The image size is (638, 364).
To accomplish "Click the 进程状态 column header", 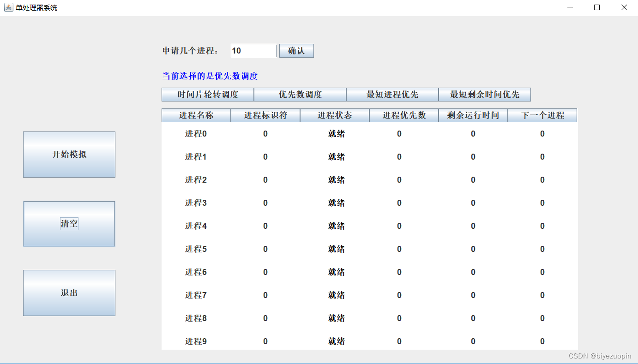I will pyautogui.click(x=335, y=115).
